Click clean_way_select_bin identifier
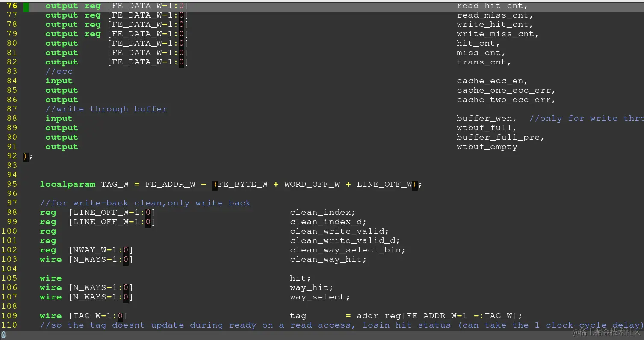The height and width of the screenshot is (340, 644). pos(346,250)
